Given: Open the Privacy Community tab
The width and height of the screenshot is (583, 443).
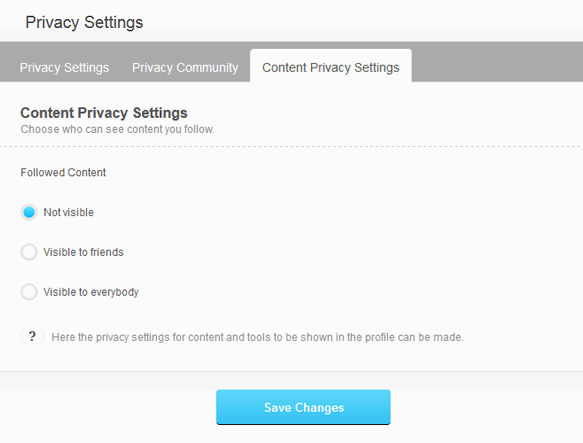Looking at the screenshot, I should (185, 68).
